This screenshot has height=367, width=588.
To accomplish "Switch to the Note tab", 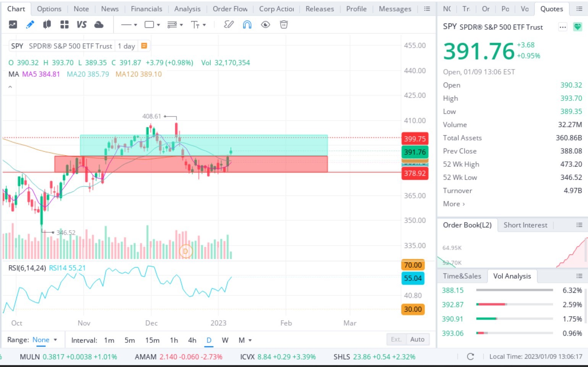I will pyautogui.click(x=81, y=9).
